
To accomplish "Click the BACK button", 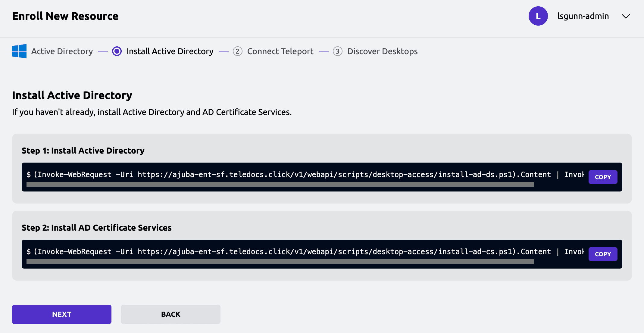I will click(x=170, y=314).
